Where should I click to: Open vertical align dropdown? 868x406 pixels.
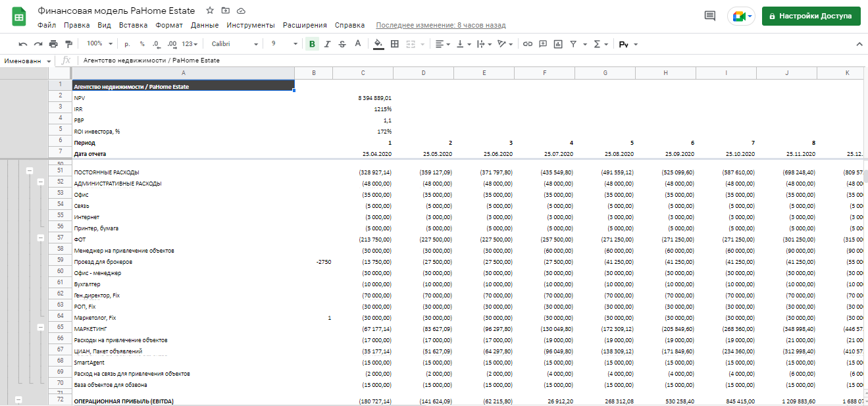(463, 44)
